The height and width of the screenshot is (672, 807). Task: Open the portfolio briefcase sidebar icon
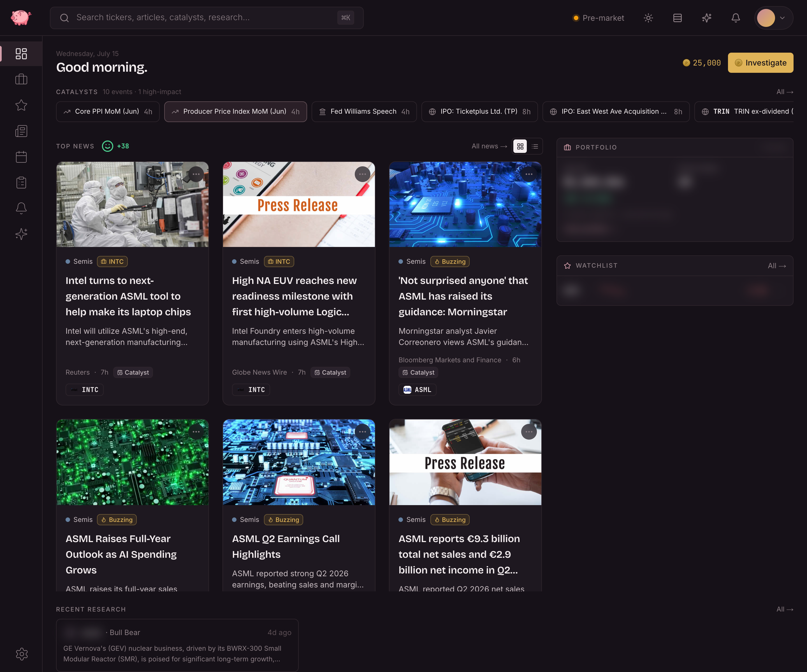(x=21, y=80)
